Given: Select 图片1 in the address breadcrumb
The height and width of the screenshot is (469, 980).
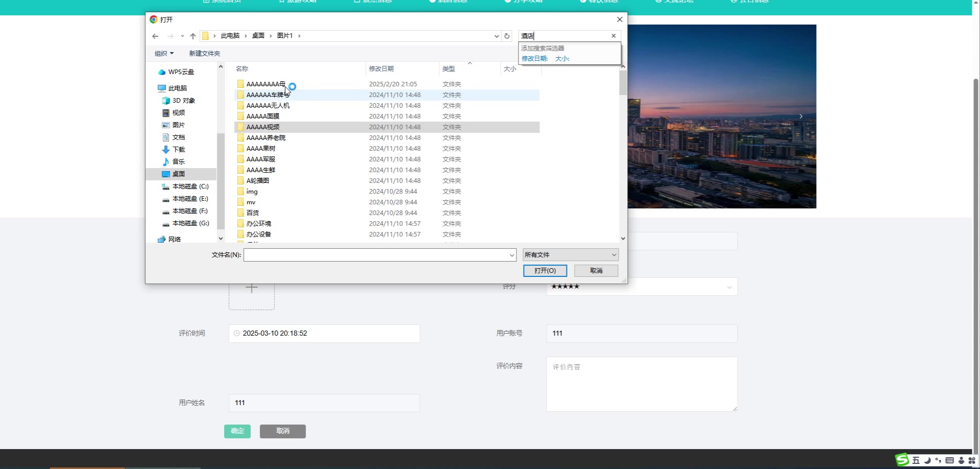Looking at the screenshot, I should (x=285, y=36).
